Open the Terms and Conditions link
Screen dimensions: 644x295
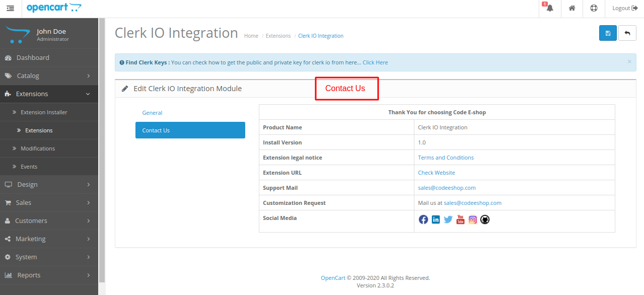(x=446, y=157)
